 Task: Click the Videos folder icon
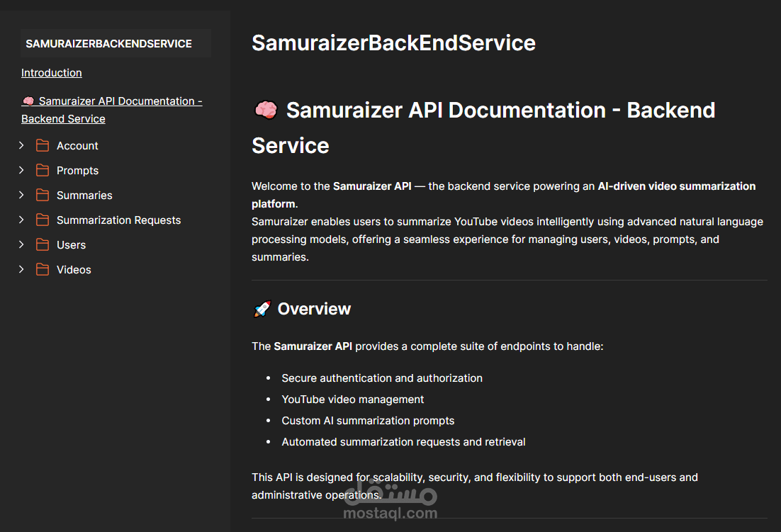(x=43, y=270)
